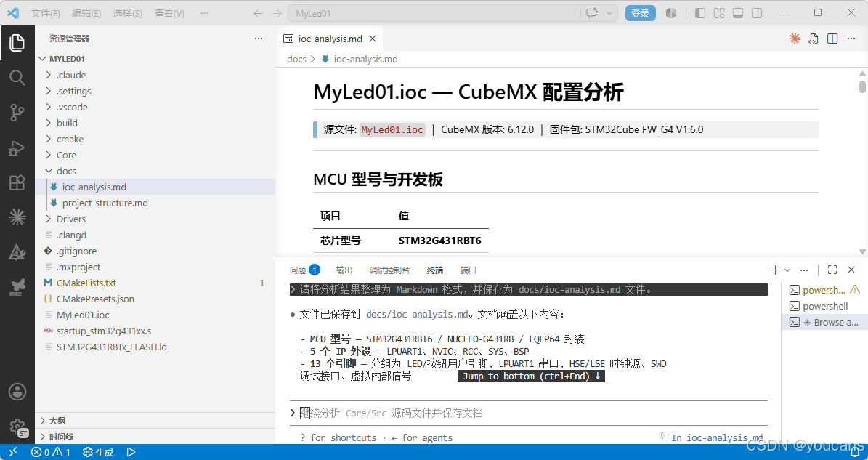
Task: Open the 查看(V) menu
Action: click(169, 13)
